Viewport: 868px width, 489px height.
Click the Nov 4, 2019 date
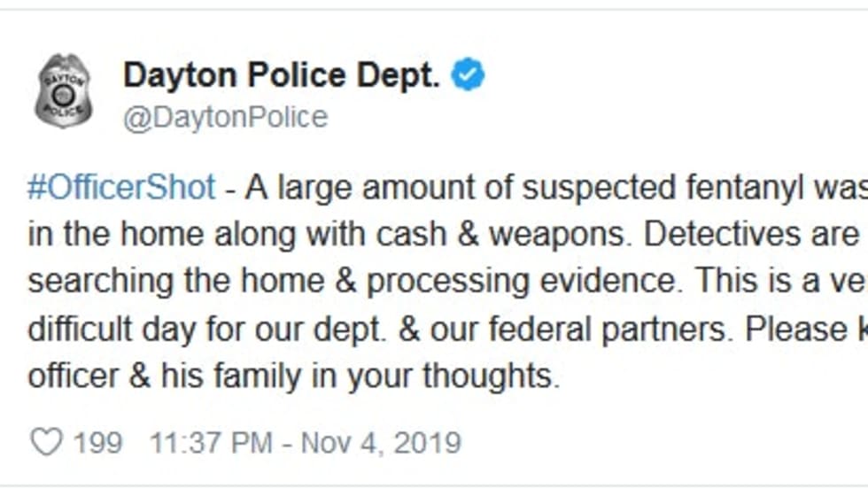pyautogui.click(x=381, y=442)
